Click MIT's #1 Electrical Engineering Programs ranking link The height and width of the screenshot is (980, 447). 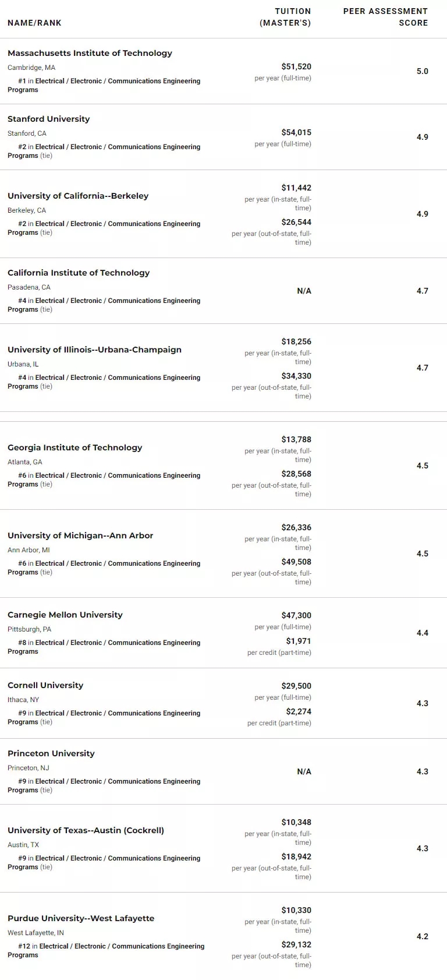click(117, 81)
